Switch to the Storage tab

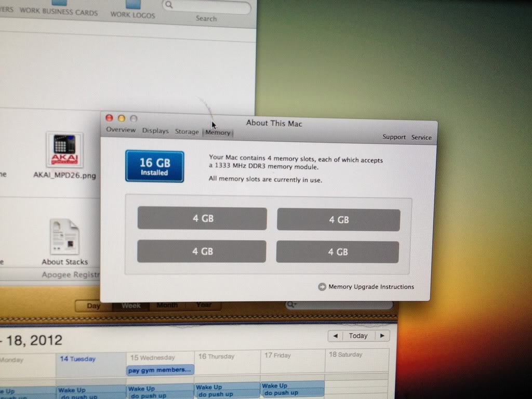(x=187, y=131)
